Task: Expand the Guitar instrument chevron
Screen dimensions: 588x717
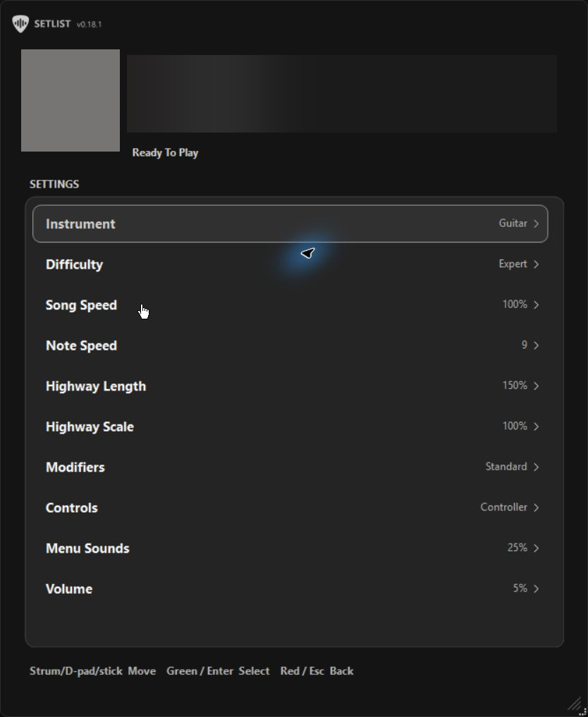Action: coord(537,223)
